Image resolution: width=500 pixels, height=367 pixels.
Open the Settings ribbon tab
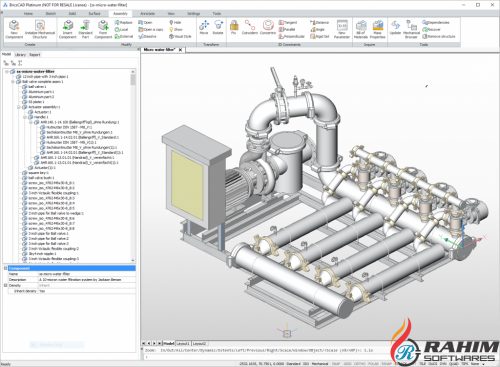[193, 14]
